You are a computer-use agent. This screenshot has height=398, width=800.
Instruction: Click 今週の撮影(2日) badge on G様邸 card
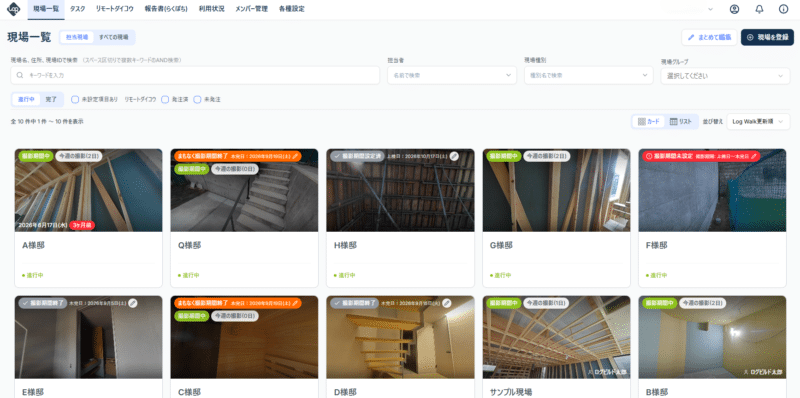(546, 156)
